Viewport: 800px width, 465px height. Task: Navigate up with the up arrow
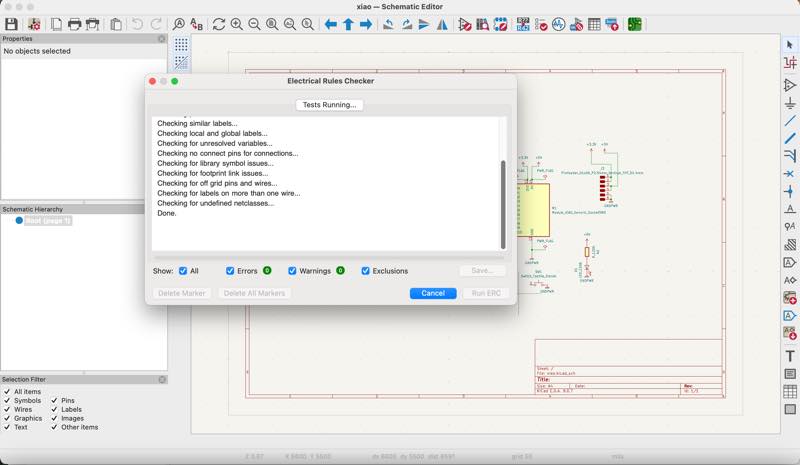pos(348,24)
